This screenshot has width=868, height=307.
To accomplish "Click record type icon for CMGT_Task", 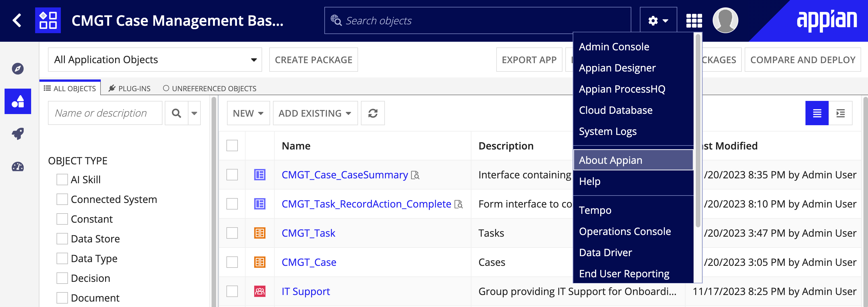I will [x=260, y=233].
